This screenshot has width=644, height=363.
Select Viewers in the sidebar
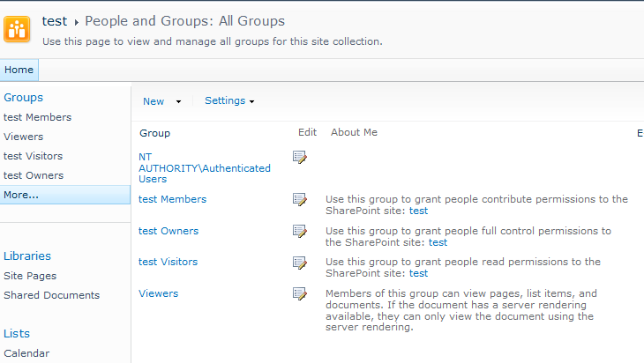tap(24, 137)
